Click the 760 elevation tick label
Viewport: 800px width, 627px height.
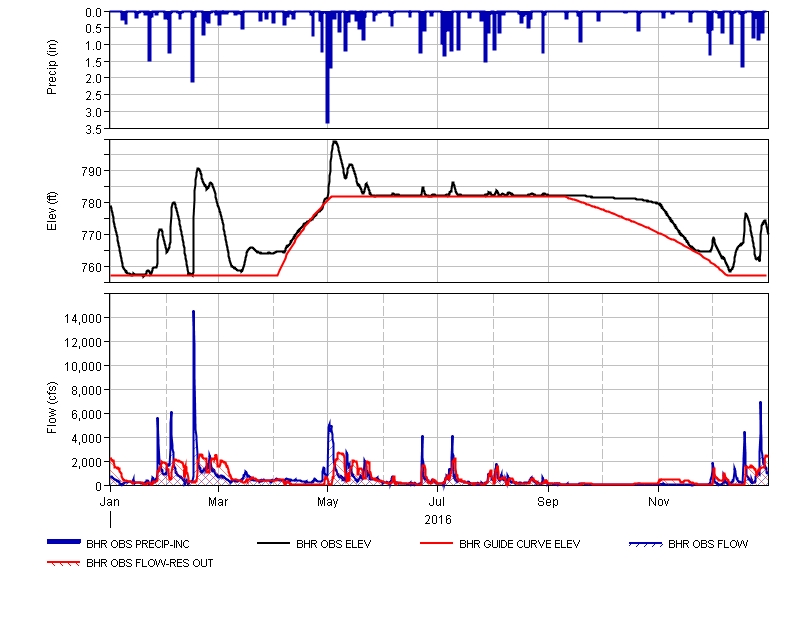click(x=92, y=267)
